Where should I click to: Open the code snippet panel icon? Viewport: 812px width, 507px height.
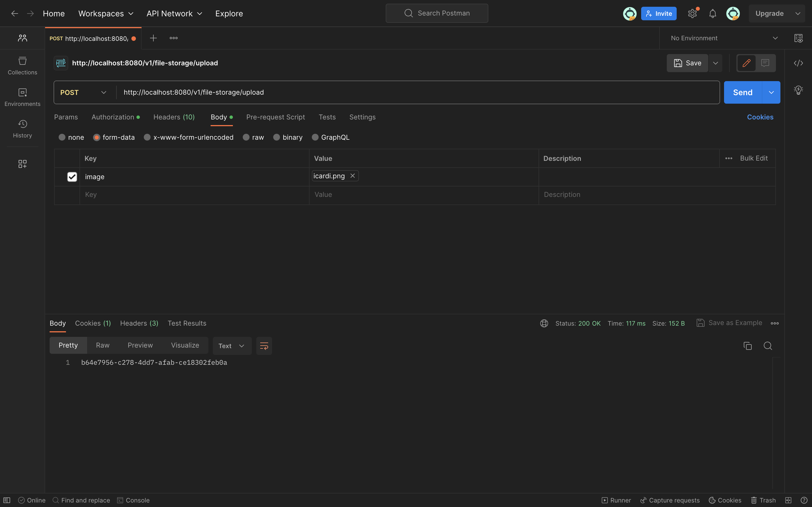tap(798, 63)
